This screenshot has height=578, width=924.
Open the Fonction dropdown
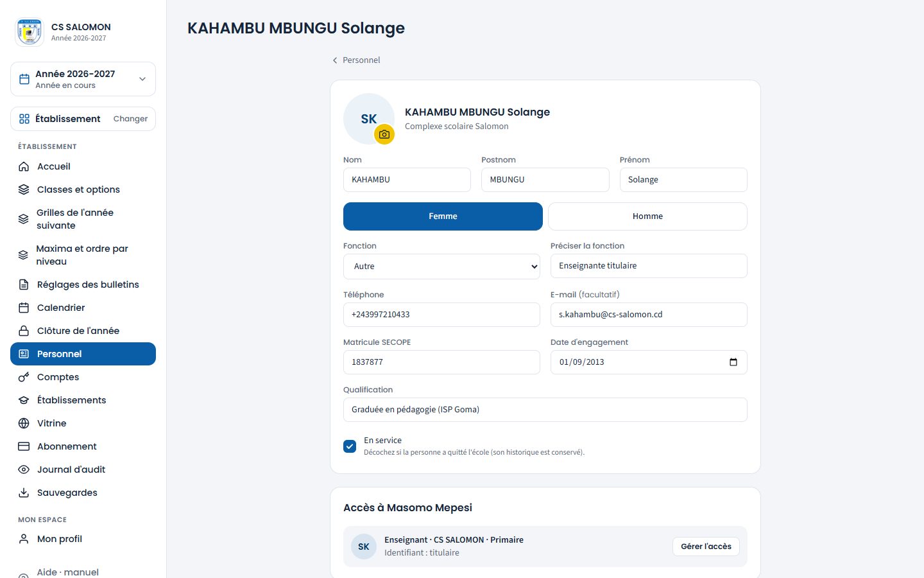coord(441,267)
